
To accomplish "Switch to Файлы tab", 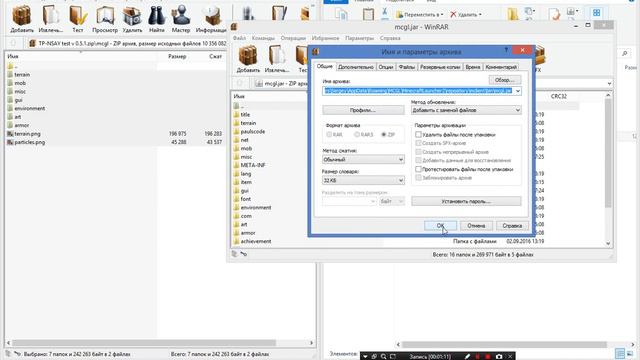I will pyautogui.click(x=407, y=67).
